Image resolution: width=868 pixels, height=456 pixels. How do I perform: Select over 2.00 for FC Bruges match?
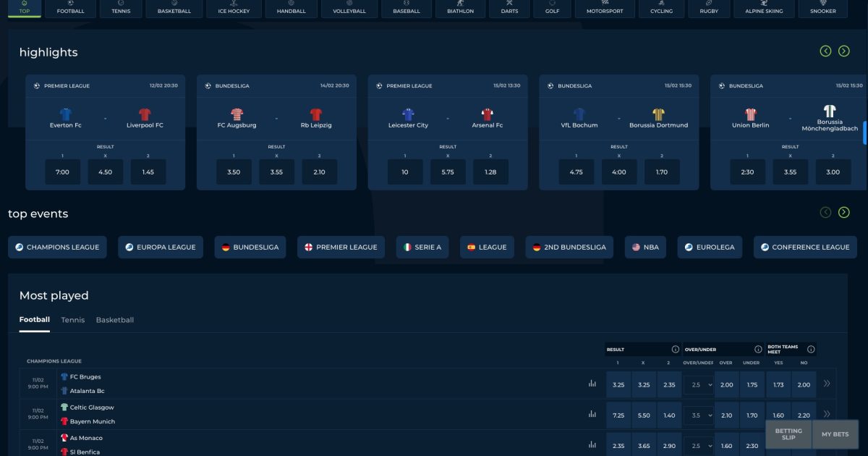click(x=727, y=385)
